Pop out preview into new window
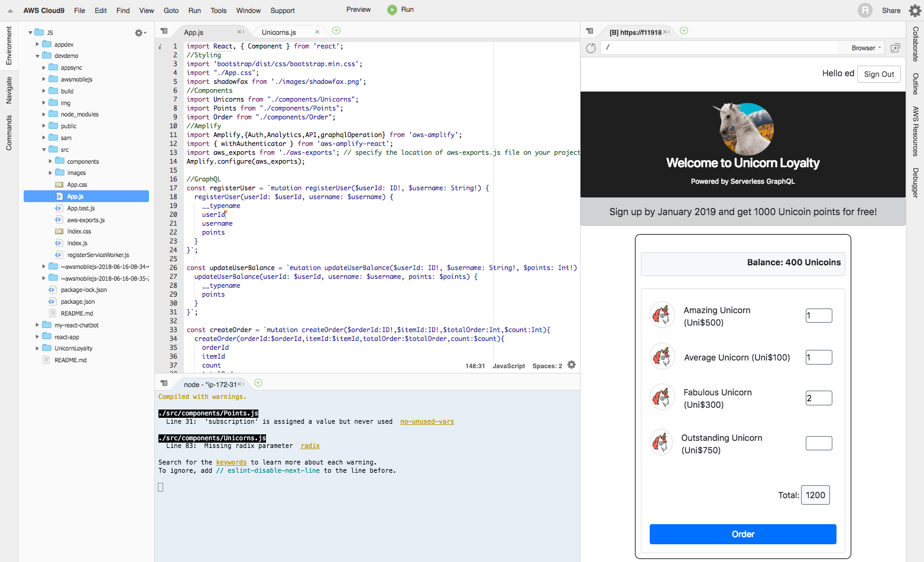The height and width of the screenshot is (562, 924). (895, 48)
